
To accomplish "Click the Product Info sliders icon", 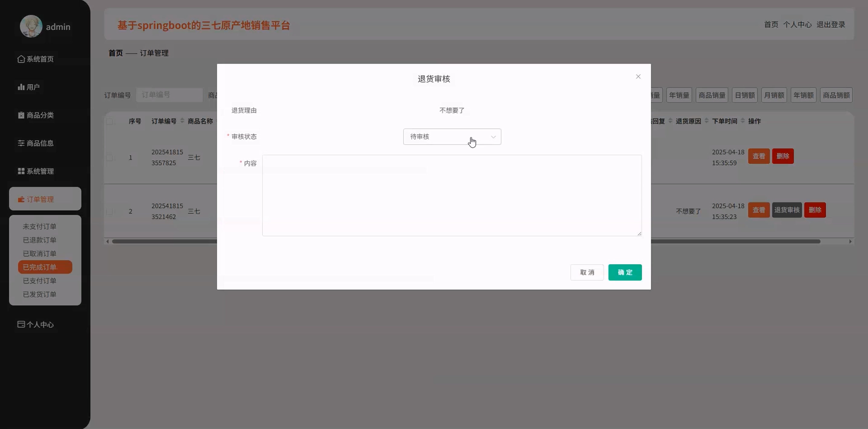I will tap(21, 143).
